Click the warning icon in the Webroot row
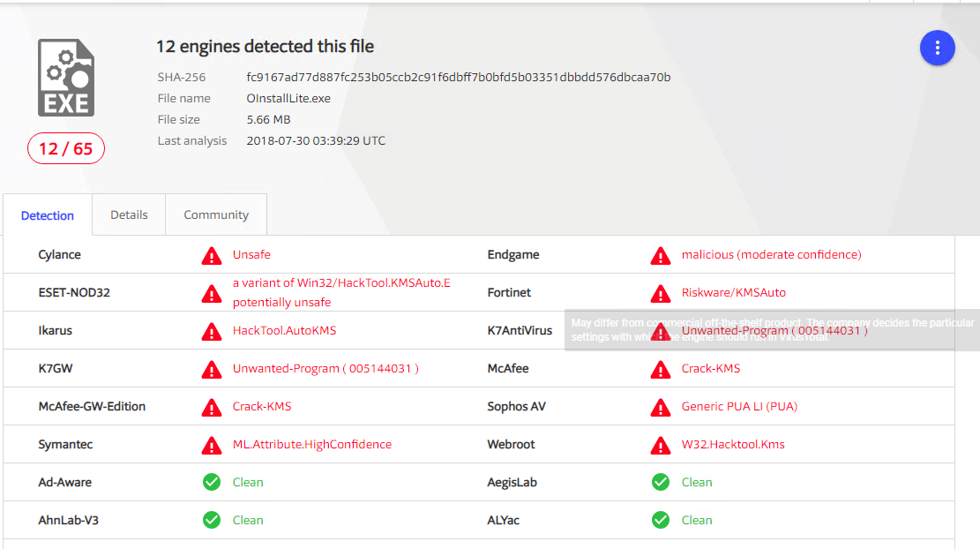This screenshot has width=980, height=549. [x=661, y=445]
